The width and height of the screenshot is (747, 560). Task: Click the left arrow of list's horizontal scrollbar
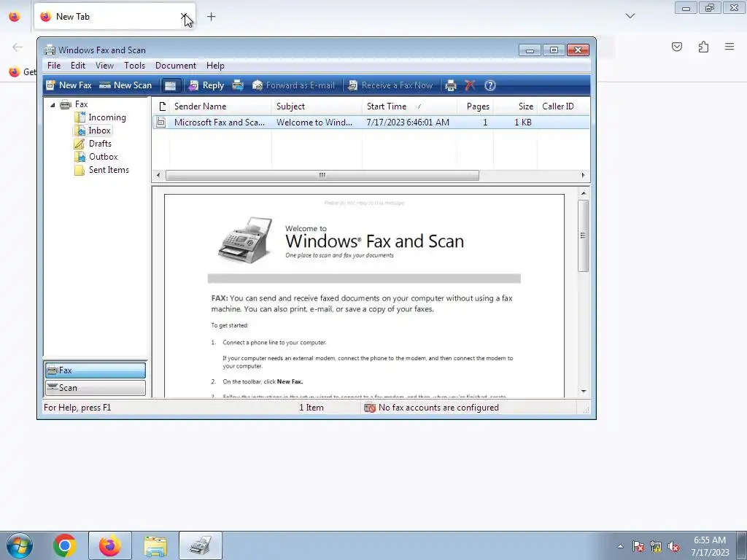pyautogui.click(x=158, y=175)
